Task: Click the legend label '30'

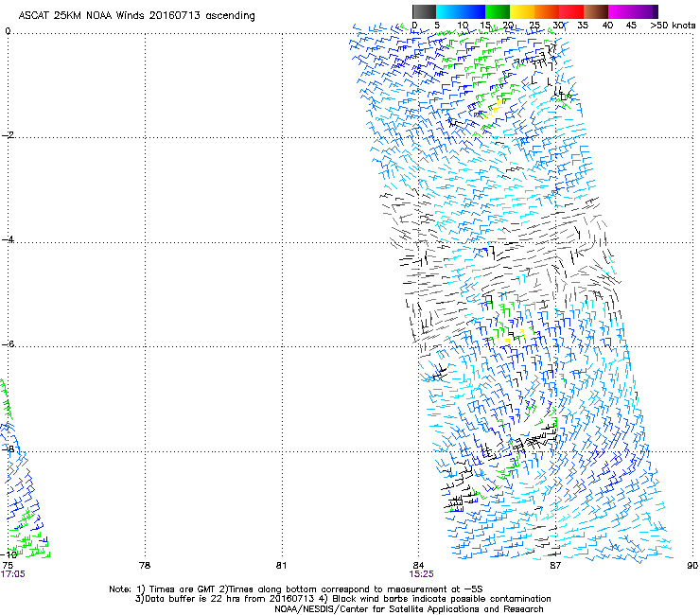Action: [x=558, y=26]
